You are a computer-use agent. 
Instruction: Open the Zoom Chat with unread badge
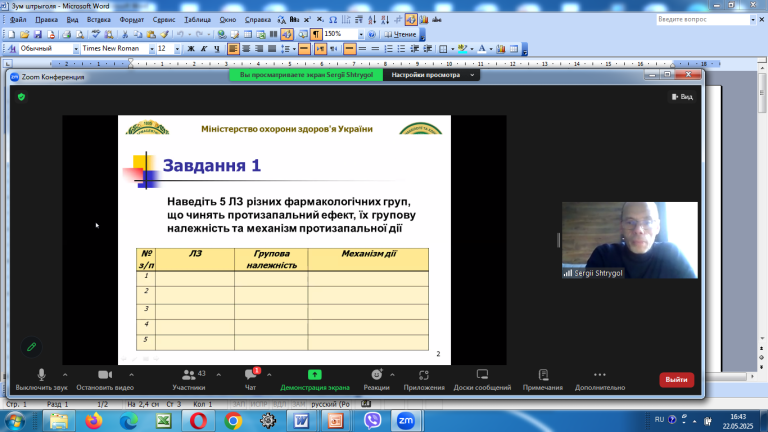click(250, 380)
